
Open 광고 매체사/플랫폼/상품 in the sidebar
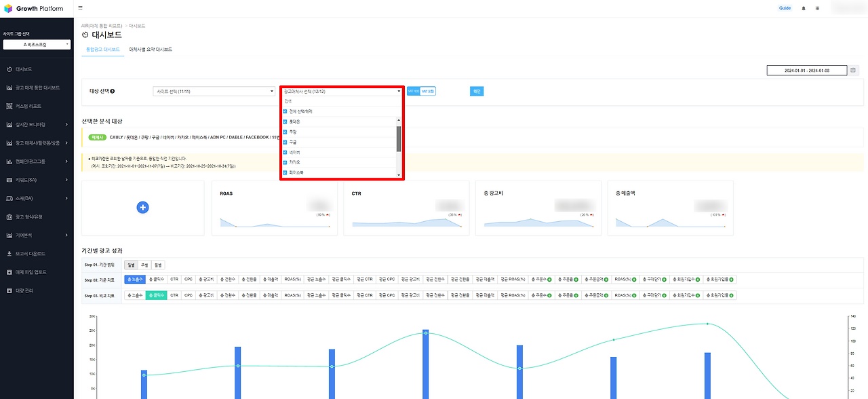37,143
